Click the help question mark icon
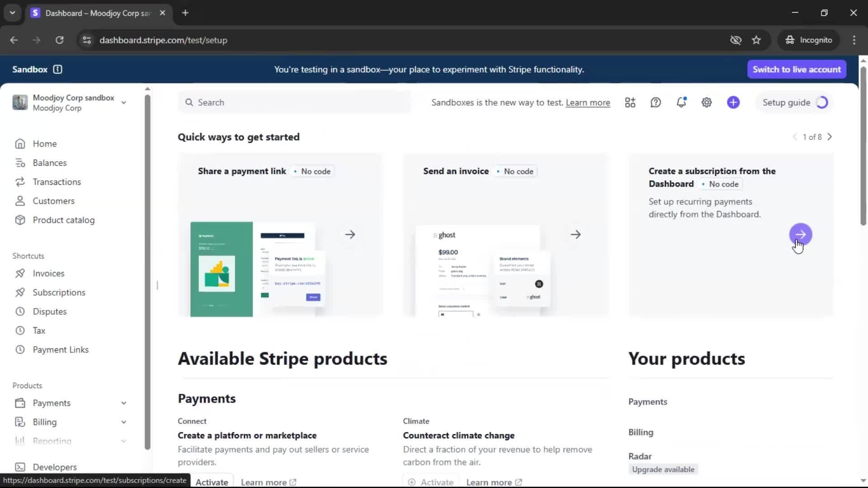The width and height of the screenshot is (868, 488). [x=656, y=103]
